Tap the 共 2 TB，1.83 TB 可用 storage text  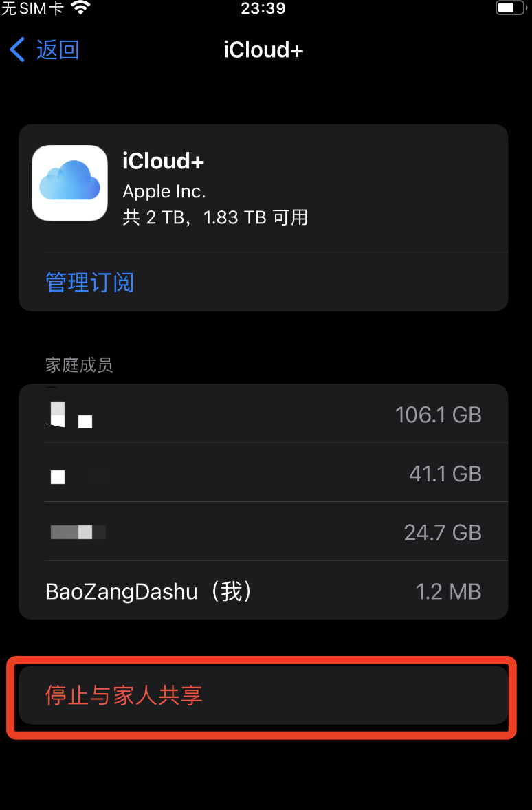point(215,217)
